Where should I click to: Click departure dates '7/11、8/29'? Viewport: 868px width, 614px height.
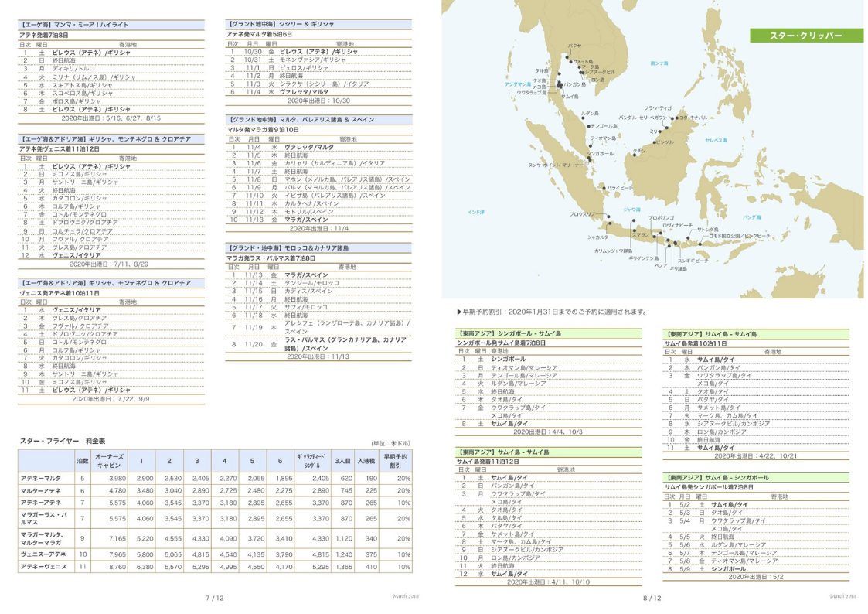[132, 264]
